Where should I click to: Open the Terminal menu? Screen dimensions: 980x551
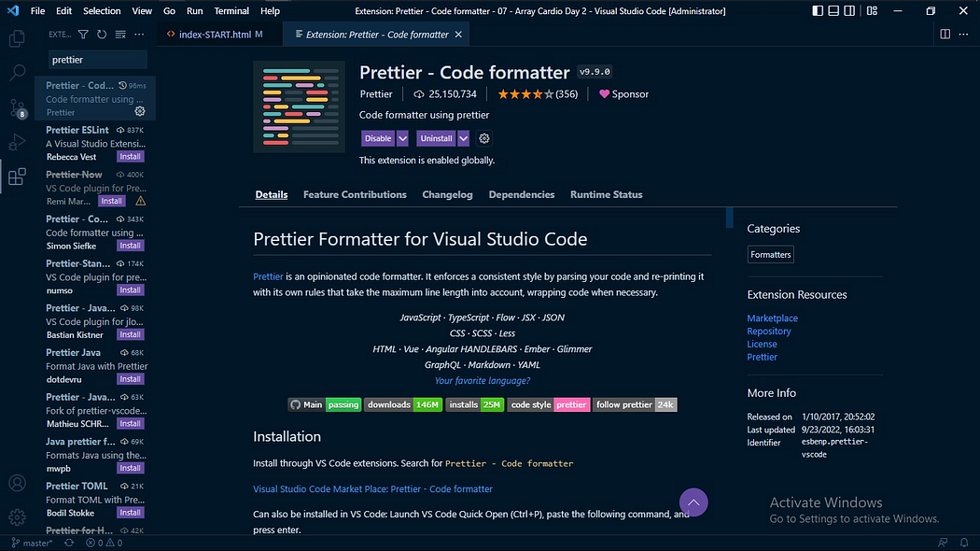(x=231, y=10)
